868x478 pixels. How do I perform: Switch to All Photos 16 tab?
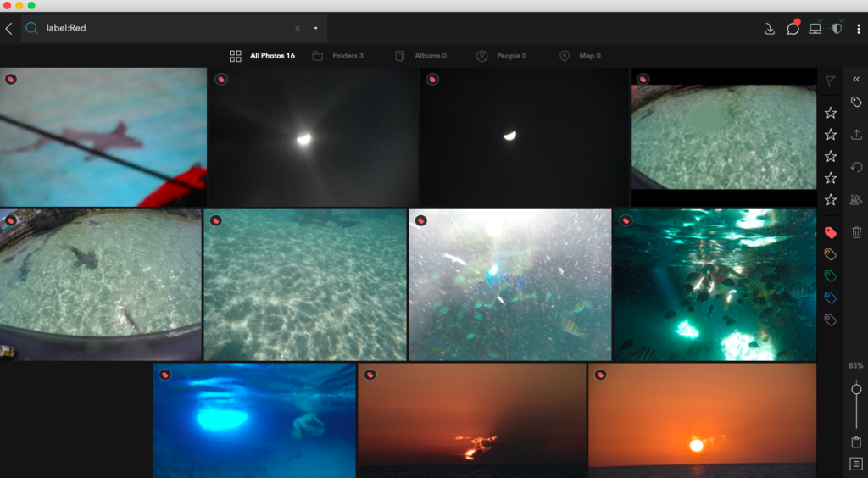tap(272, 56)
